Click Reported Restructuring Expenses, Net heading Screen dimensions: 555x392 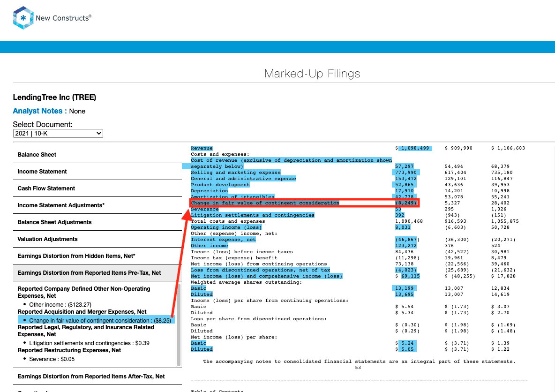pyautogui.click(x=69, y=350)
